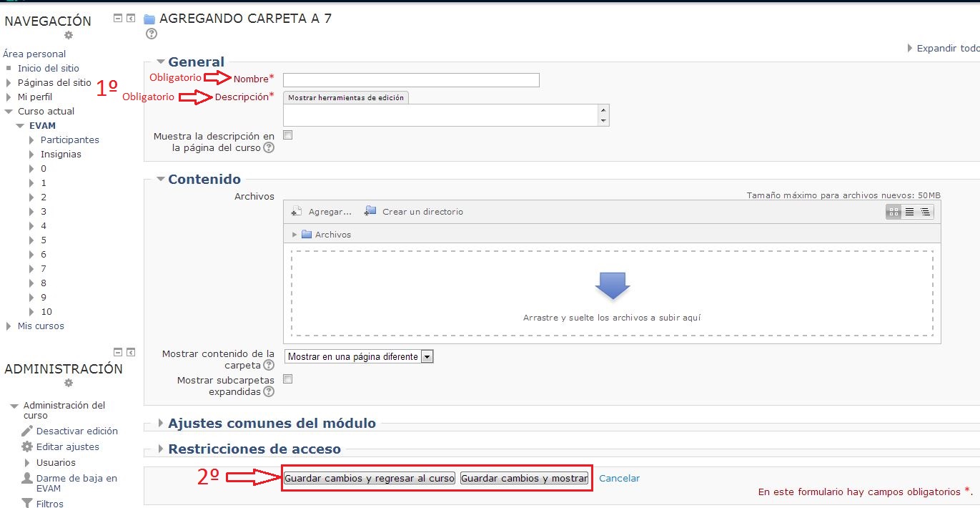This screenshot has height=508, width=980.
Task: Click the Navegación block settings gear
Action: [x=68, y=35]
